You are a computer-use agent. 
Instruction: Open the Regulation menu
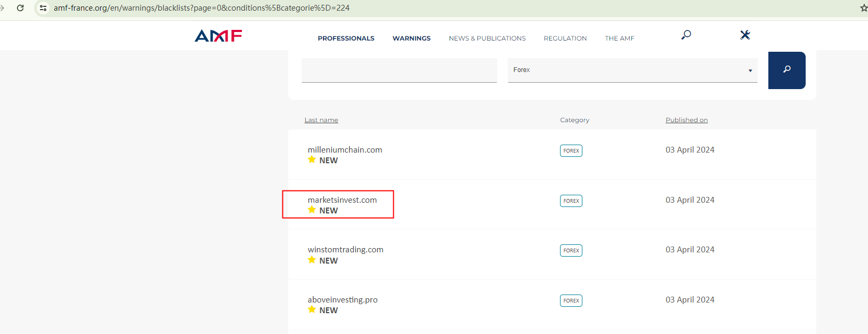pyautogui.click(x=565, y=38)
